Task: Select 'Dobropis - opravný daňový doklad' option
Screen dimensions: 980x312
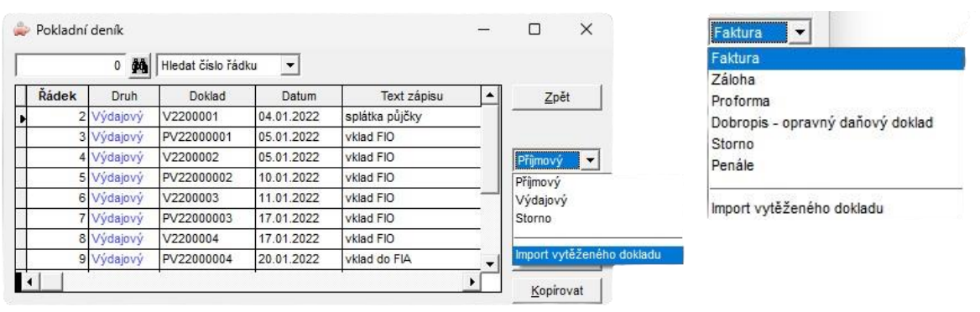Action: (x=822, y=122)
